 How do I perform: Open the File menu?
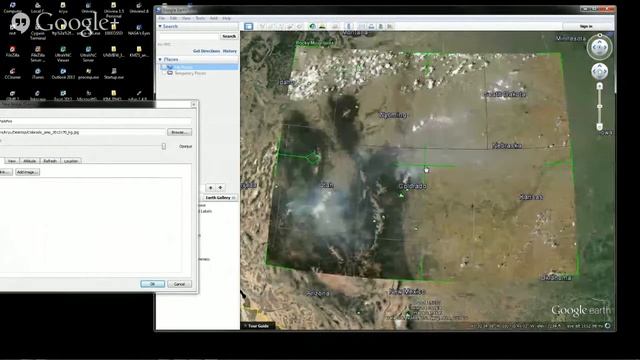pos(162,18)
